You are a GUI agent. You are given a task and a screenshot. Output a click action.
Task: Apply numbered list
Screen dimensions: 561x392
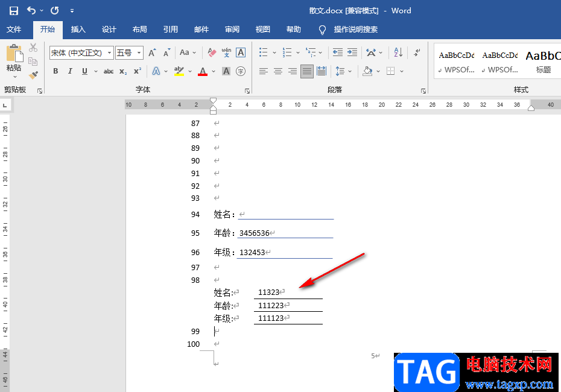coord(287,52)
